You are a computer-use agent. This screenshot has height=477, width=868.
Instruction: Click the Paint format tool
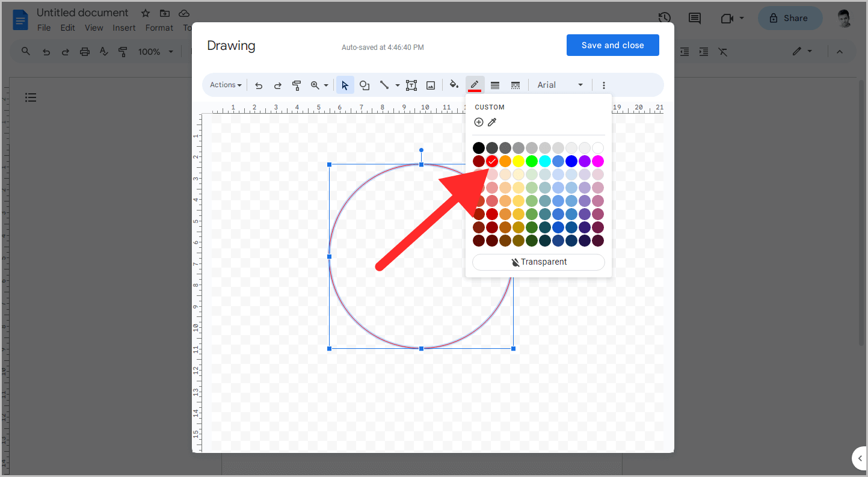tap(297, 85)
